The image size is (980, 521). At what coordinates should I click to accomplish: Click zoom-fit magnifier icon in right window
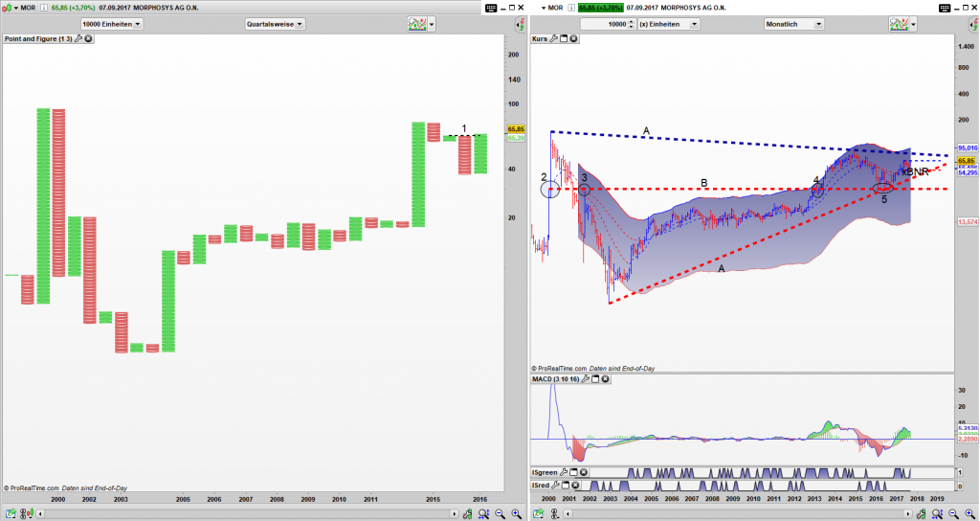click(938, 513)
